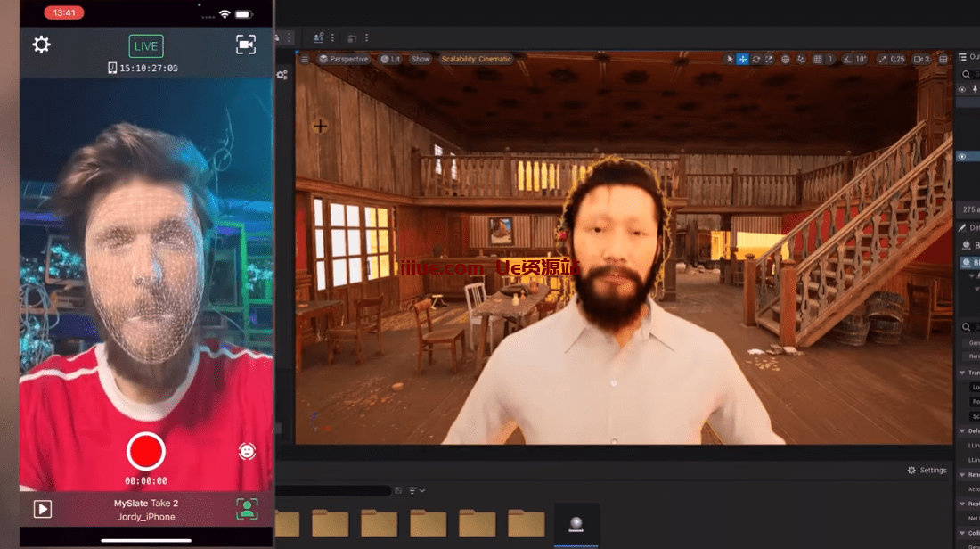Open Scalability: Cinematic settings
Image resolution: width=980 pixels, height=549 pixels.
(x=477, y=59)
